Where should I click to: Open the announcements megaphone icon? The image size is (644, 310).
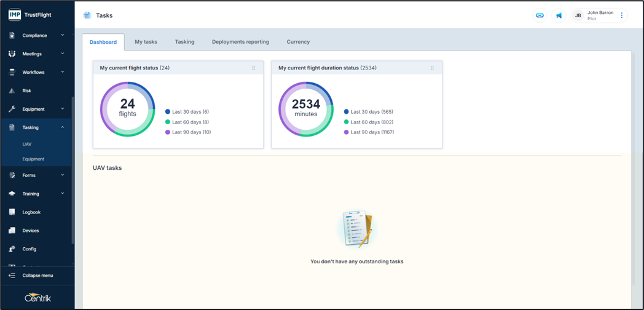pos(559,15)
